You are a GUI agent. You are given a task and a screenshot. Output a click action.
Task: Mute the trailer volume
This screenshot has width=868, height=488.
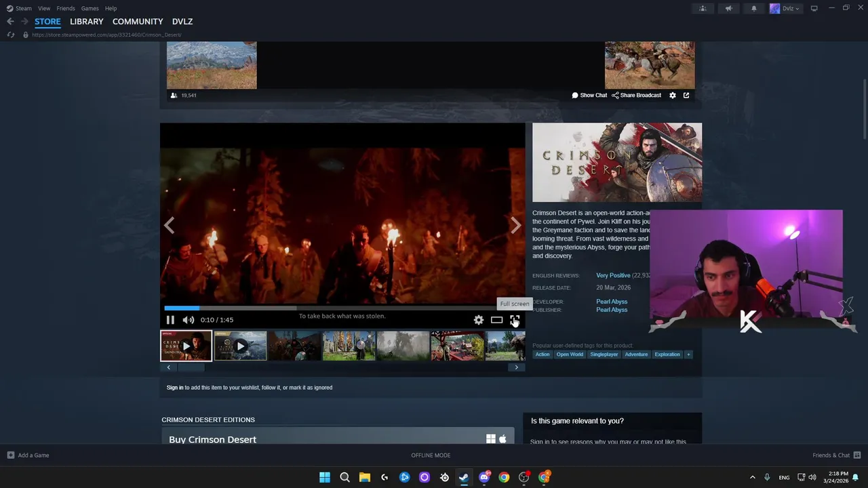[x=189, y=320]
